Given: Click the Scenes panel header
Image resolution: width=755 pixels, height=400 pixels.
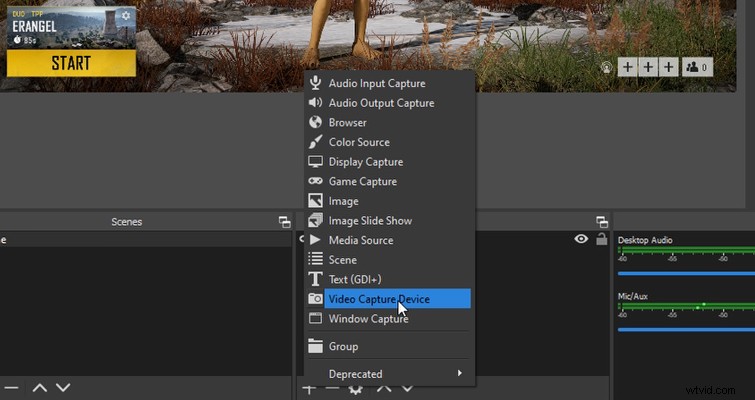Looking at the screenshot, I should 127,222.
